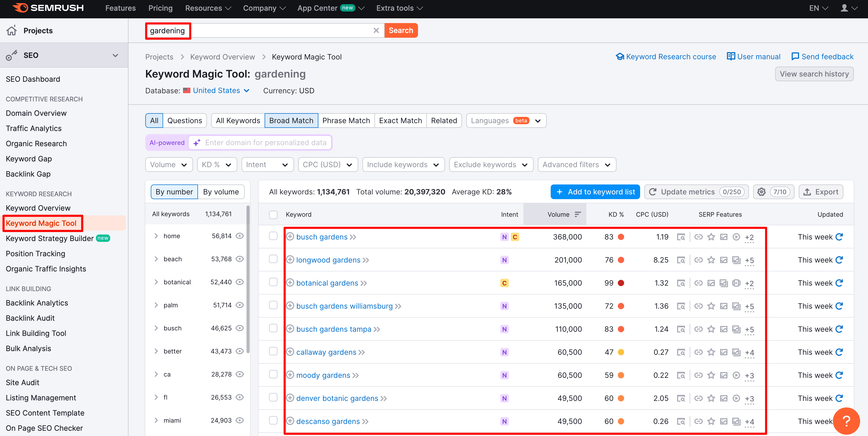The height and width of the screenshot is (436, 868).
Task: Open orange help question mark bubble
Action: (x=846, y=421)
